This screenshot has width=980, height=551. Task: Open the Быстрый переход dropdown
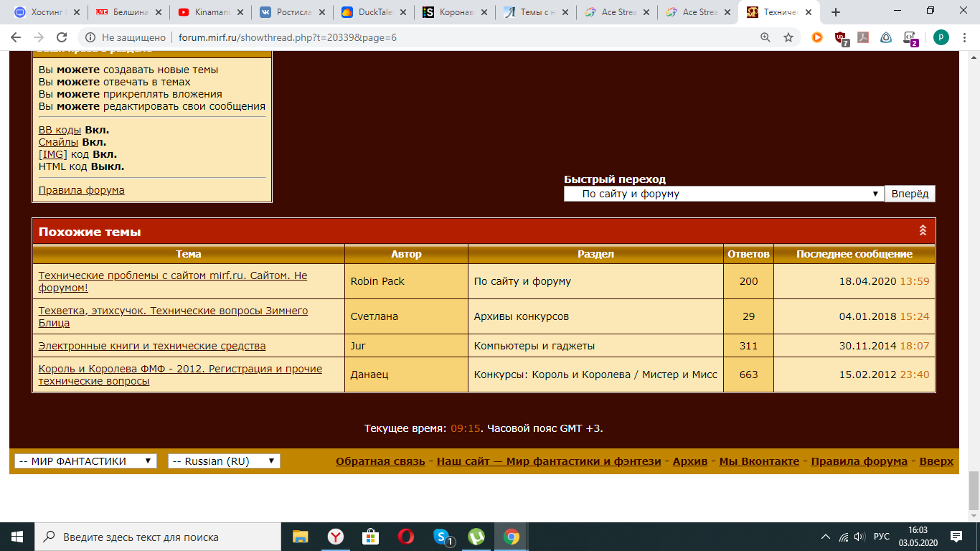point(723,194)
